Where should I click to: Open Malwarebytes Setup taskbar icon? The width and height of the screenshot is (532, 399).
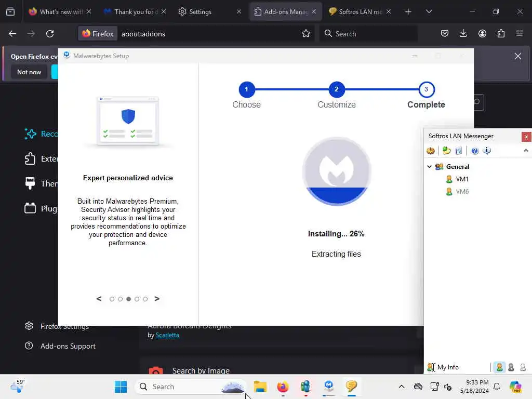click(328, 387)
